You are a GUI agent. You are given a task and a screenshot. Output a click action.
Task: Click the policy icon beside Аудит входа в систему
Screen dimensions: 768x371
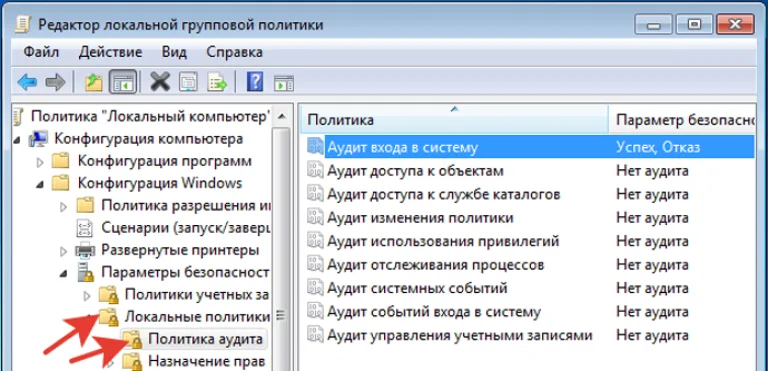315,147
